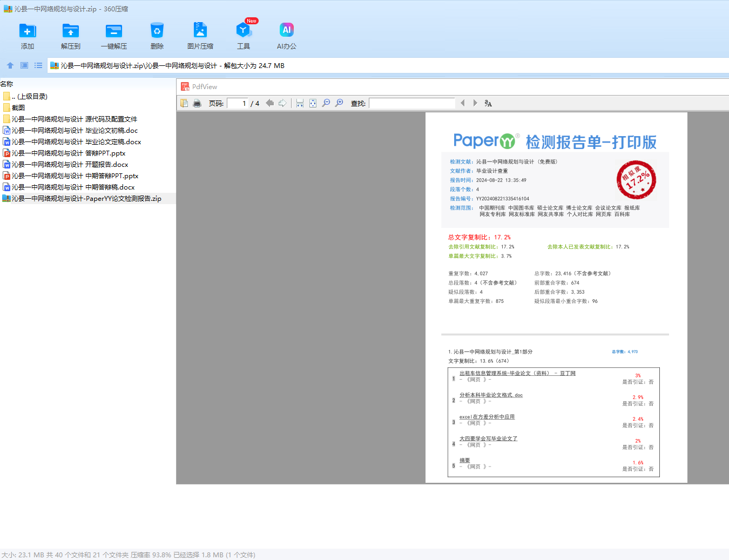Open the 分析本科毕业论文格式.doc source link

coord(491,395)
